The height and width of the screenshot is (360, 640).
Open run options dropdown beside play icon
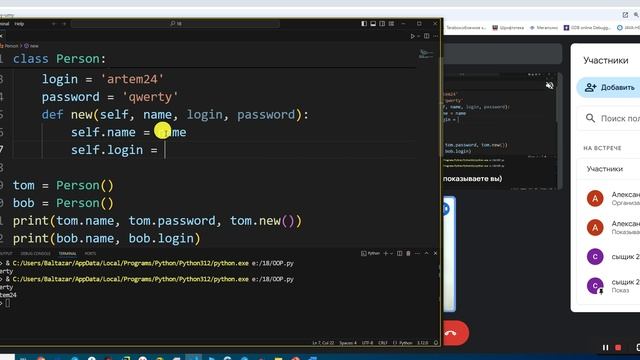[418, 36]
